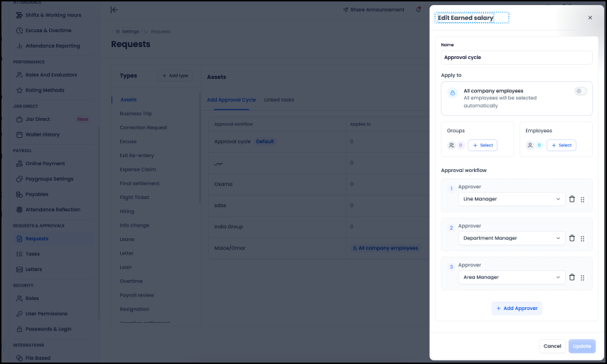Close the Edit Earned salary panel

click(590, 18)
